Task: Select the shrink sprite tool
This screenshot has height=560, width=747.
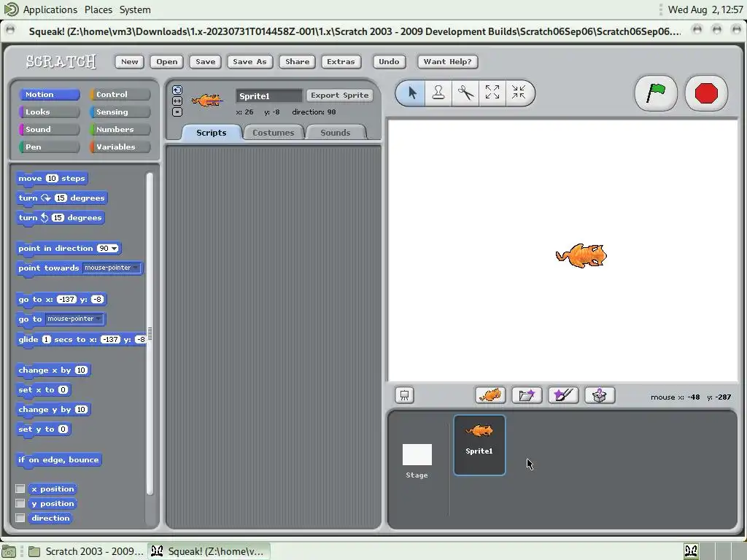Action: [519, 93]
